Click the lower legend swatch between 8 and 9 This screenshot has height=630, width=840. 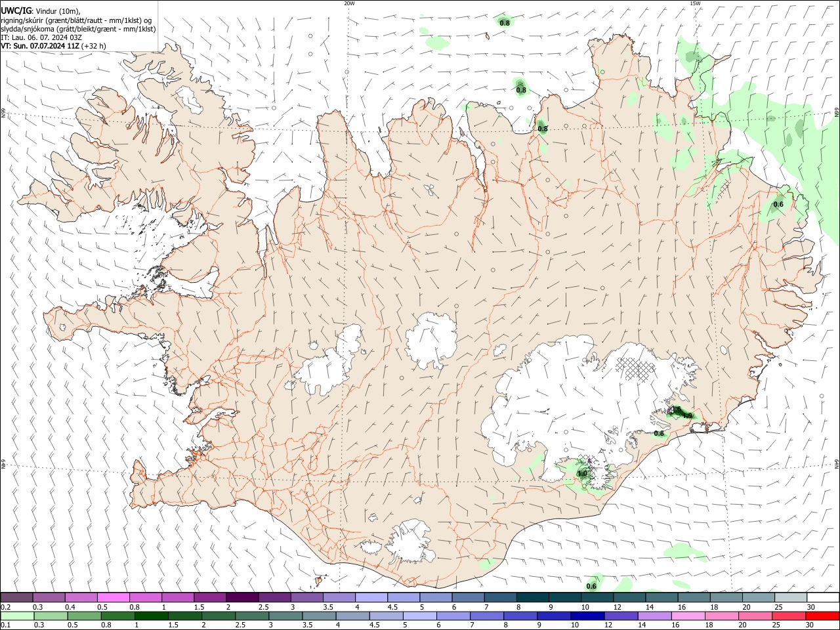(x=520, y=616)
